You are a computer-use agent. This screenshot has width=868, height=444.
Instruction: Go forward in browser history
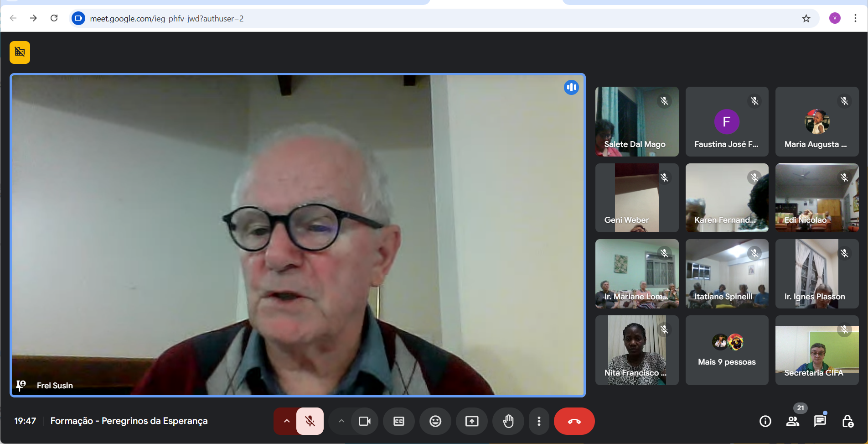(33, 18)
